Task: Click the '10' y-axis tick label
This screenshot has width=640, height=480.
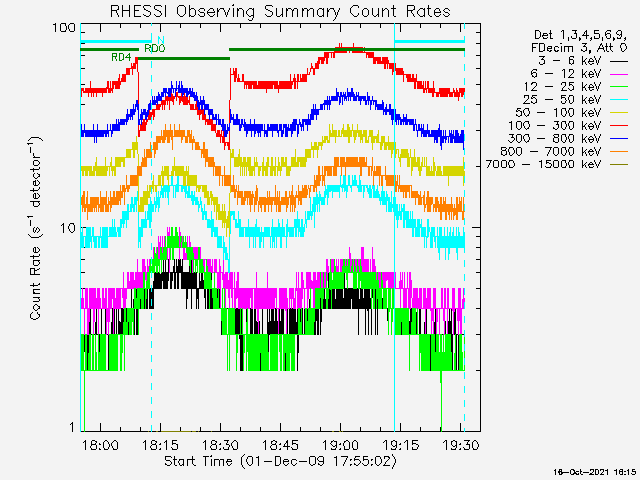Action: [68, 228]
